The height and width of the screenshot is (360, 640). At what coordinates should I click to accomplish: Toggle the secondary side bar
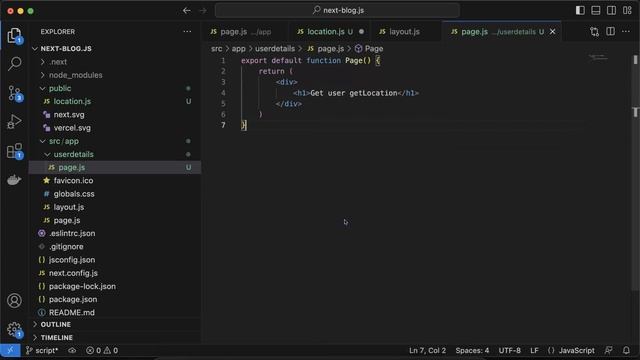pos(611,10)
